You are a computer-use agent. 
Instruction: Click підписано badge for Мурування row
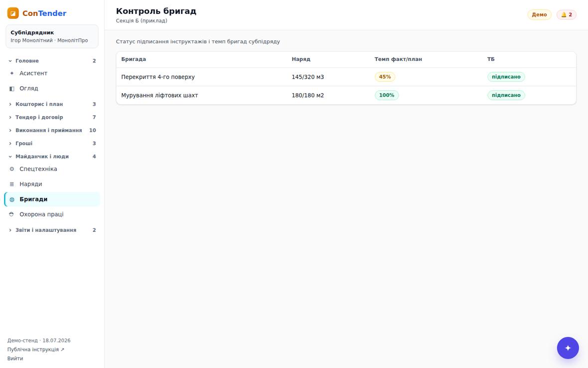(x=506, y=95)
